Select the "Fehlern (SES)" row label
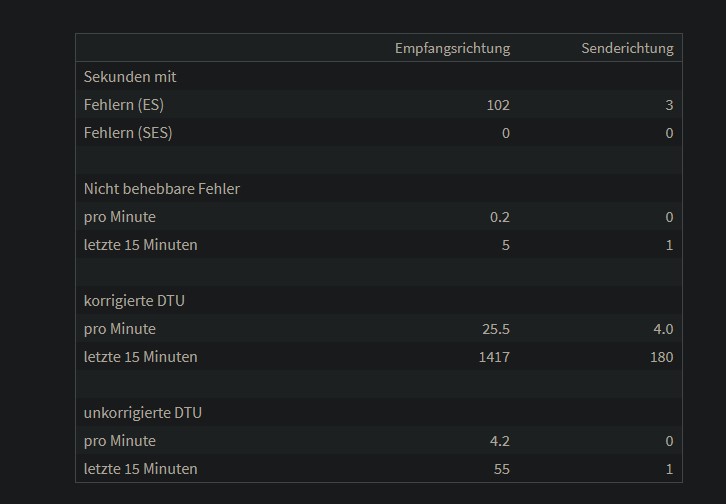This screenshot has width=726, height=504. [x=128, y=133]
